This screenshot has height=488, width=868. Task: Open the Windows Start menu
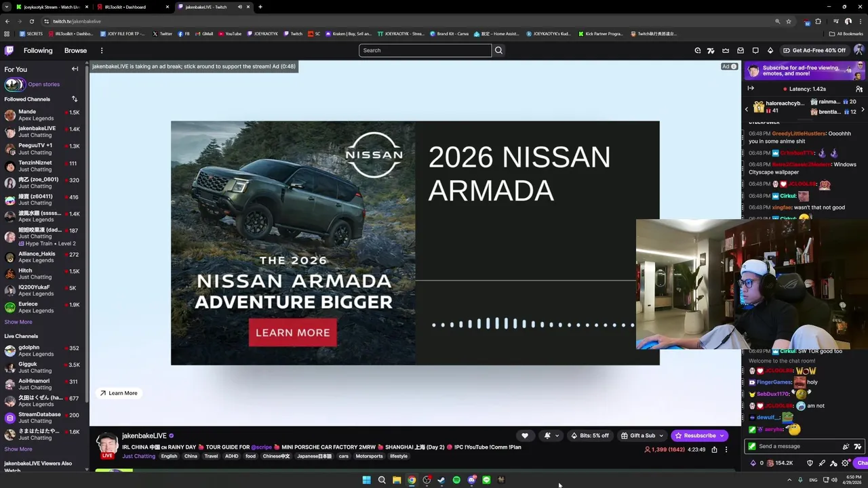(367, 480)
